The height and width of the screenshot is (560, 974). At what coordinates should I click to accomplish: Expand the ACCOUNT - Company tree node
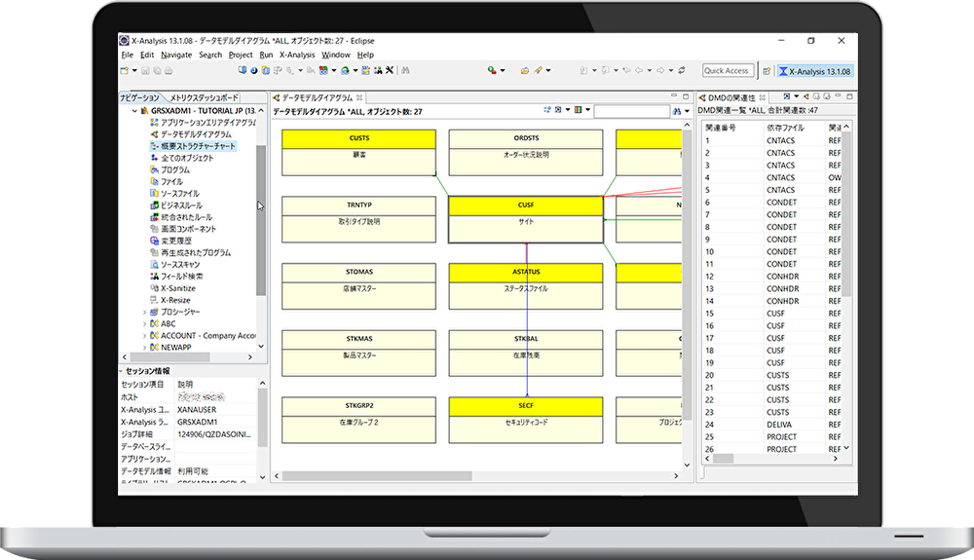[145, 336]
